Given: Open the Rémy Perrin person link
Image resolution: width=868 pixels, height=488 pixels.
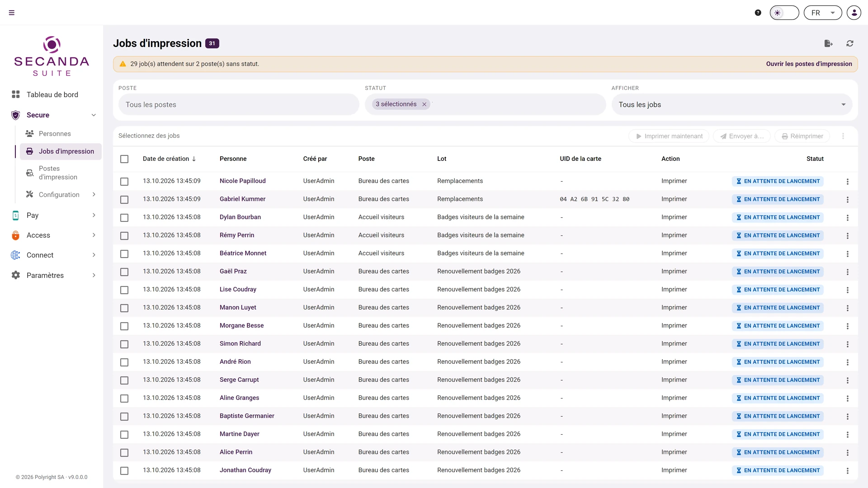Looking at the screenshot, I should point(237,235).
